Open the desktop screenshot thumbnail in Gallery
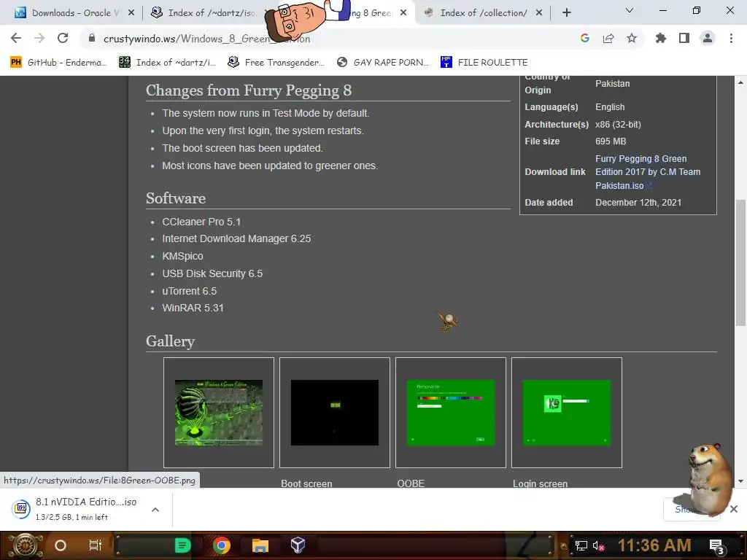The height and width of the screenshot is (560, 747). [219, 413]
